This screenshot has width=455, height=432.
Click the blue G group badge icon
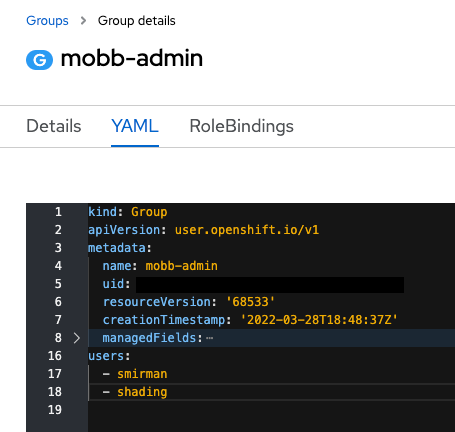click(x=39, y=60)
